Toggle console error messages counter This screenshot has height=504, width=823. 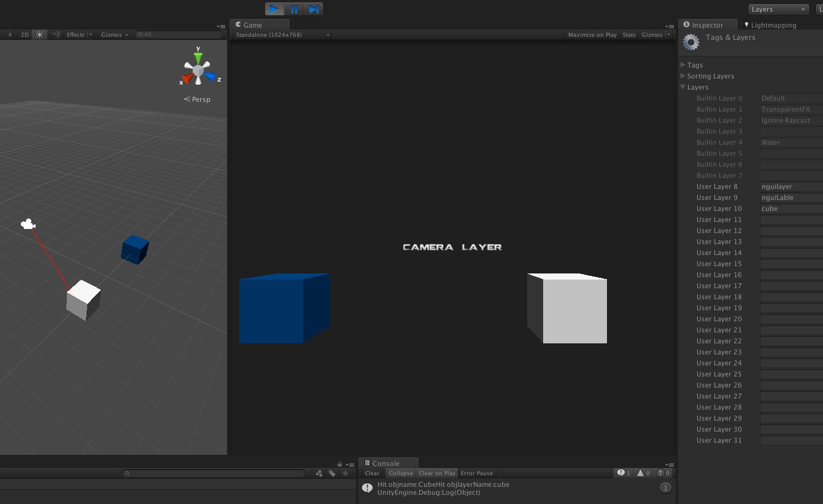point(663,473)
